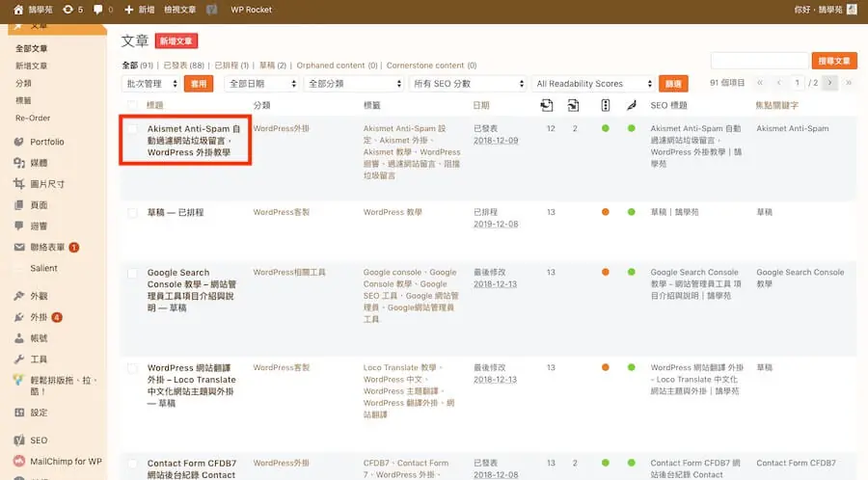Check the WordPress 網站翻譯 Loco Translate checkbox
Screen dimensions: 868x480
coord(132,368)
